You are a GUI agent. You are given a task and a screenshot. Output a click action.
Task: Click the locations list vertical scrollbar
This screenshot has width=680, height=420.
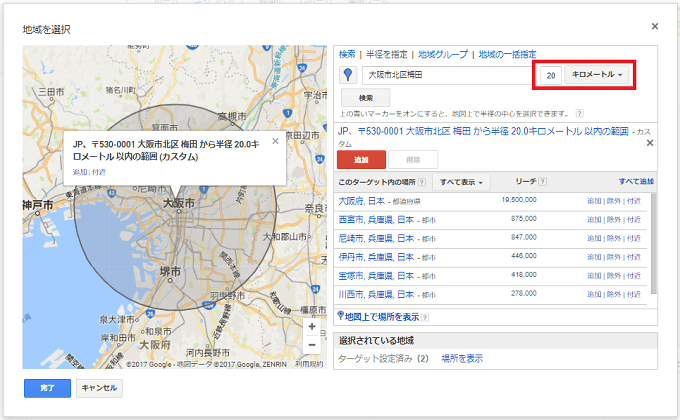(x=654, y=244)
